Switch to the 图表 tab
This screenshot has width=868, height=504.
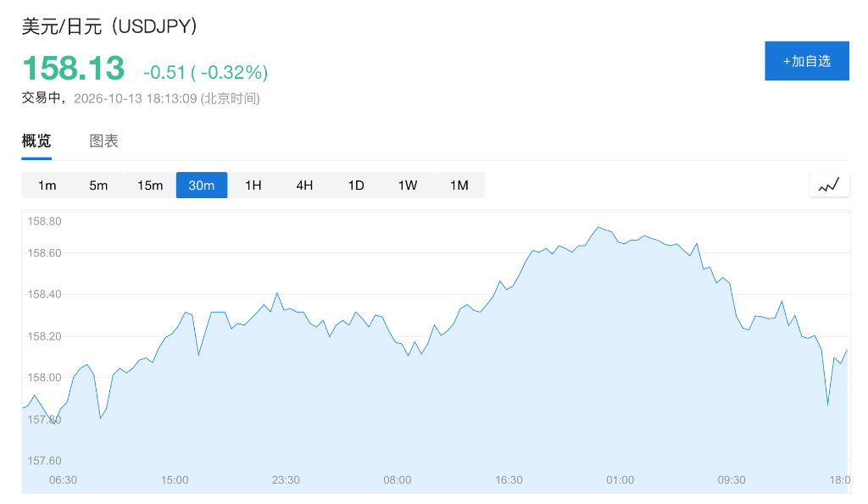104,141
